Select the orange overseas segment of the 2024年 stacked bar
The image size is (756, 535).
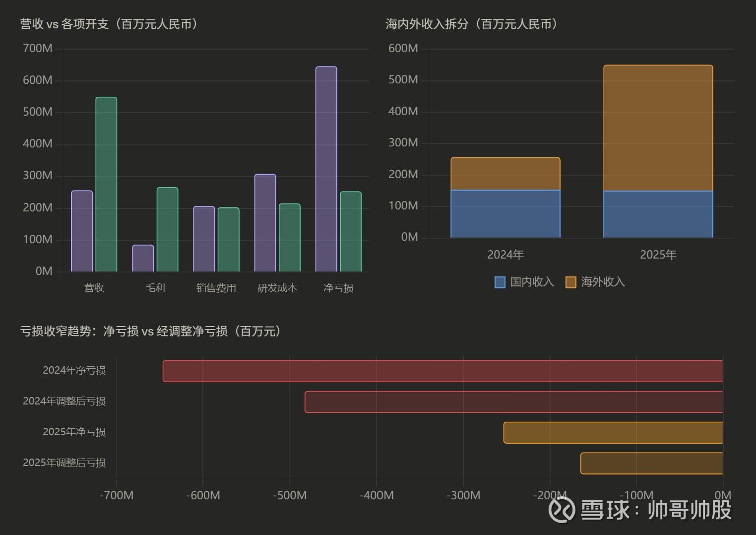[505, 174]
